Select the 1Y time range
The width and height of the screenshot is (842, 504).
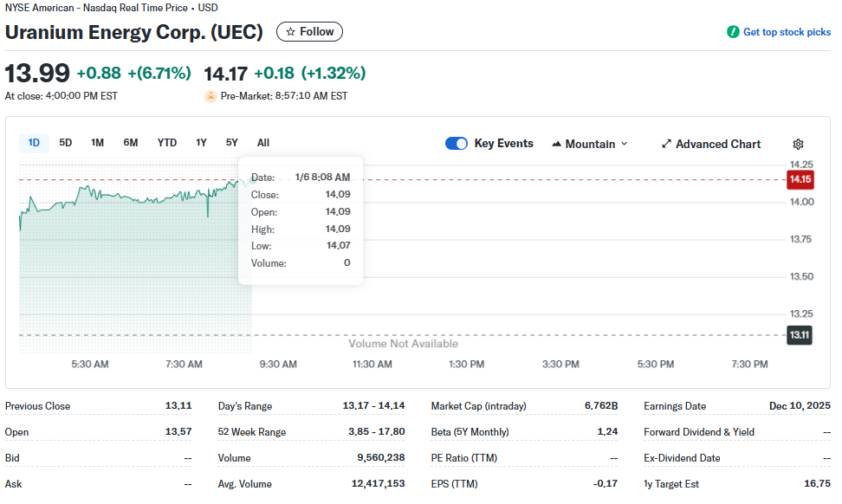(x=201, y=143)
